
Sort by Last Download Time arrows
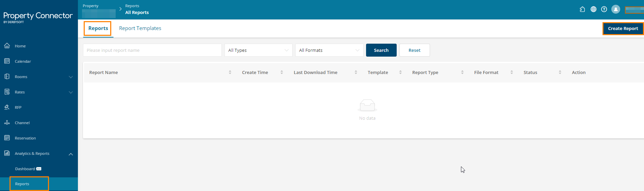pyautogui.click(x=356, y=72)
